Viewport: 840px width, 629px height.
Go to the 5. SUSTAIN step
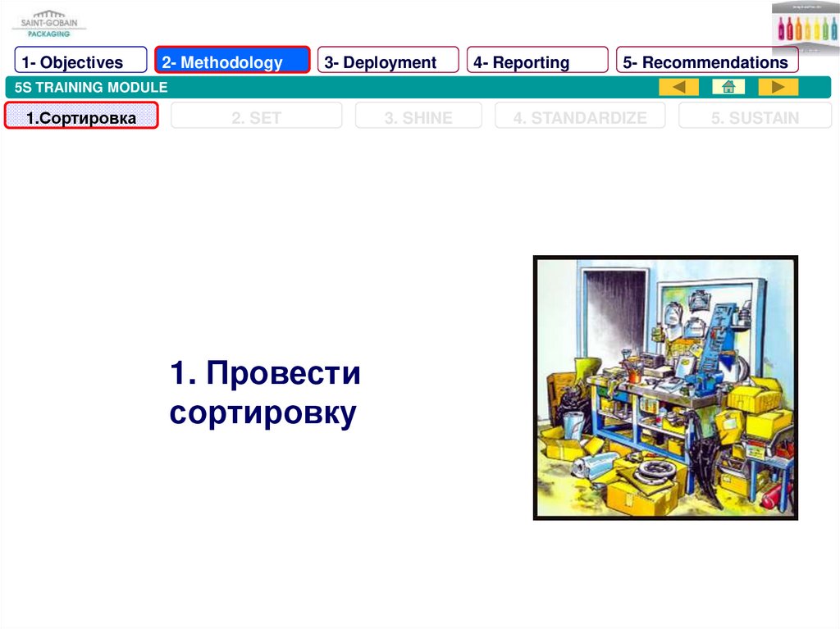(755, 117)
